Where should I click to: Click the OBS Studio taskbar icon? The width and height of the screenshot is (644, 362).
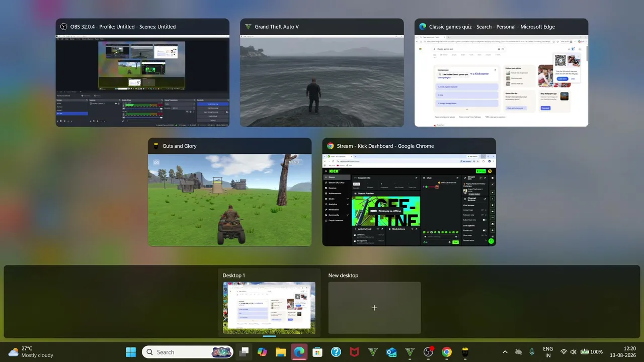[428, 352]
